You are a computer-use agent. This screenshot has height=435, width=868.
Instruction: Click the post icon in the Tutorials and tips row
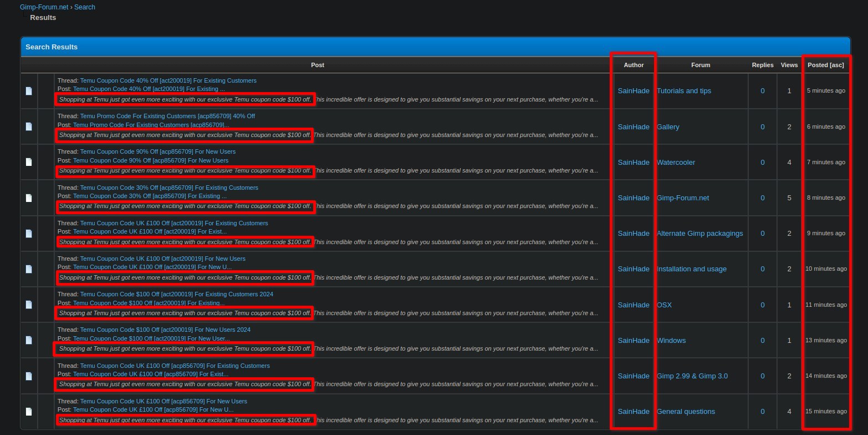29,91
